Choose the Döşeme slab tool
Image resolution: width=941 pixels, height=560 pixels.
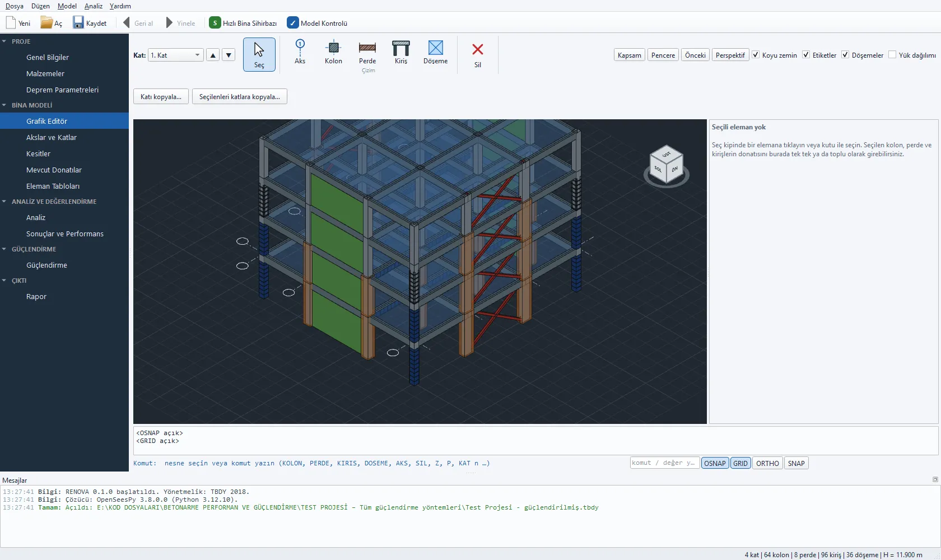click(x=435, y=52)
